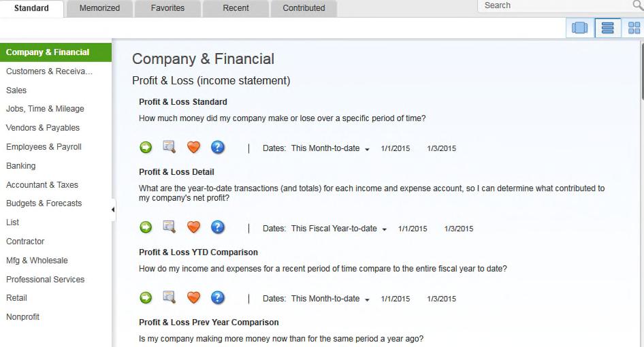This screenshot has height=347, width=644.
Task: Click the vertical scrollbar on the right
Action: [x=642, y=70]
